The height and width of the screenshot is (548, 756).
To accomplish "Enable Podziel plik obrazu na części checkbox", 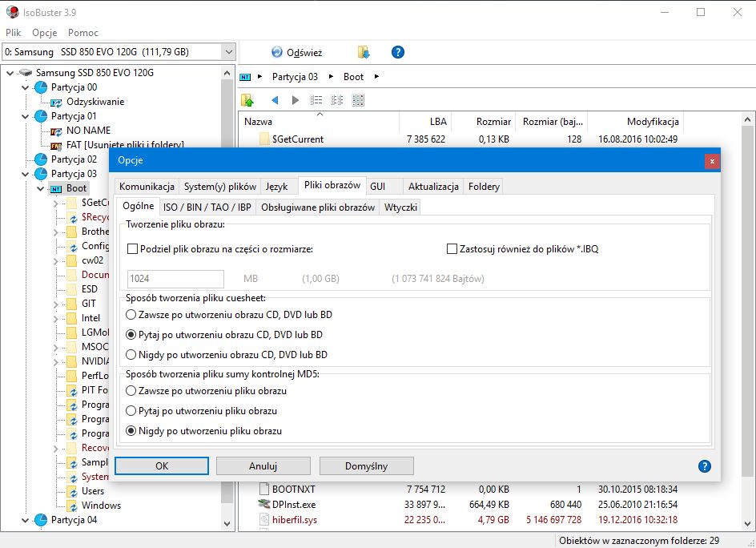I will tap(132, 249).
